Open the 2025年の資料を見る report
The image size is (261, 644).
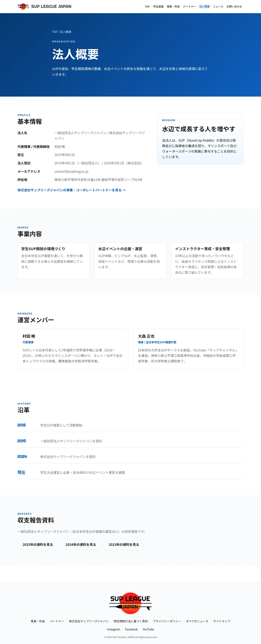point(38,545)
